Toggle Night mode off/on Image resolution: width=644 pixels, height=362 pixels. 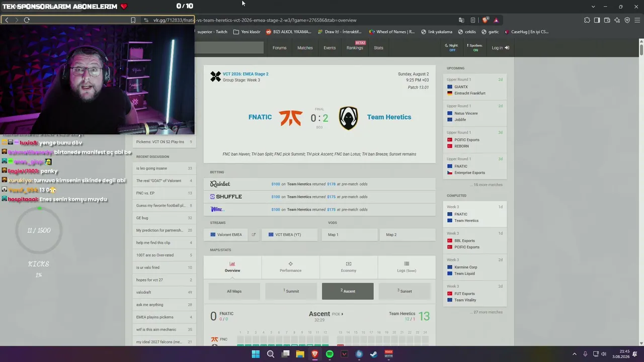[452, 48]
